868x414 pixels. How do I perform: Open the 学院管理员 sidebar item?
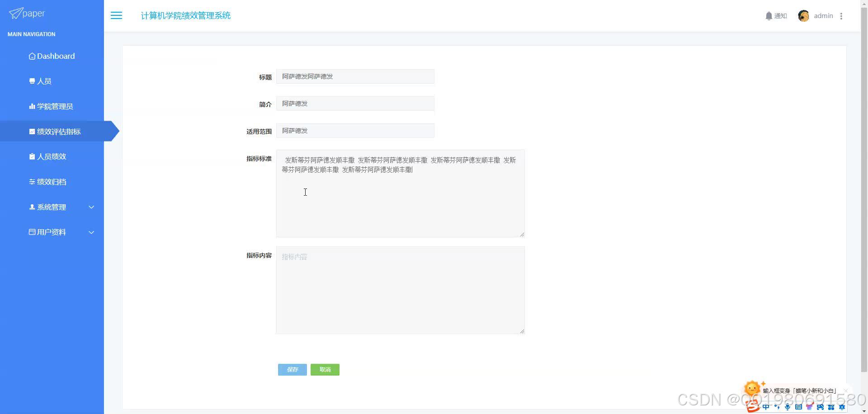pyautogui.click(x=52, y=106)
